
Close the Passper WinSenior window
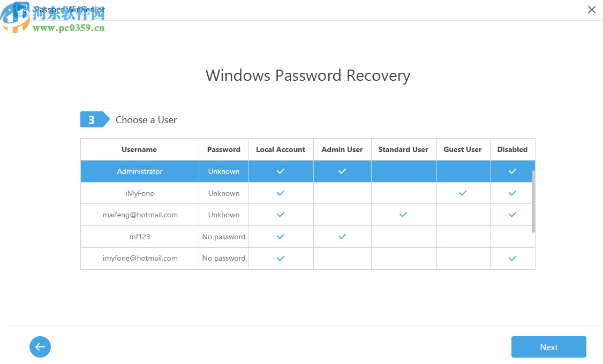coord(591,10)
